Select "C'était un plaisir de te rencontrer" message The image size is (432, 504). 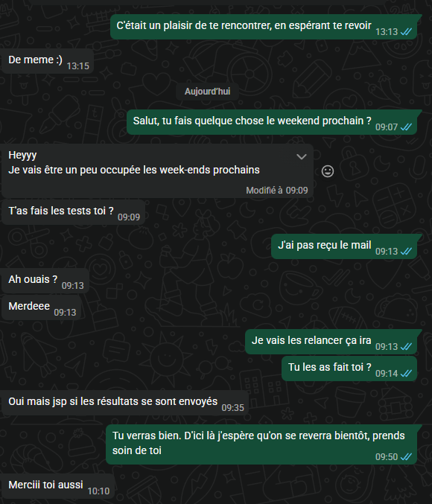(264, 27)
